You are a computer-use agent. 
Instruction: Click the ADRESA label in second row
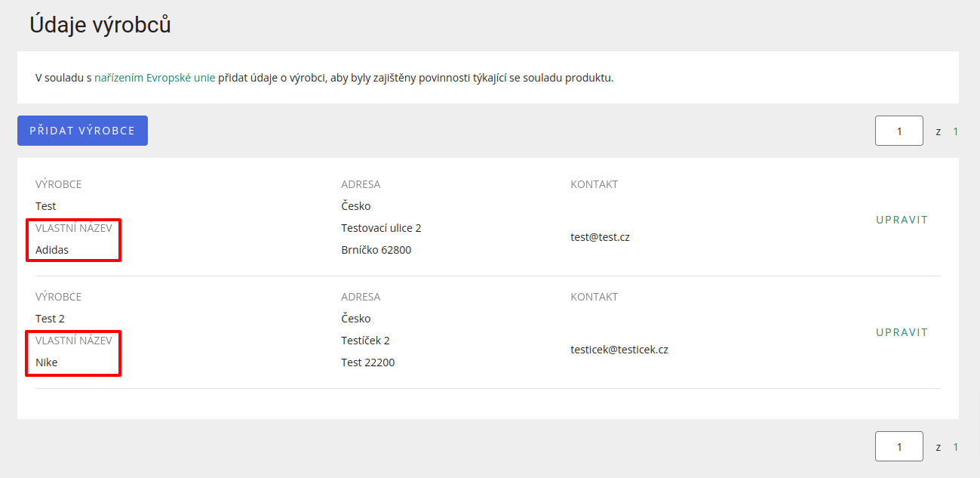coord(361,297)
